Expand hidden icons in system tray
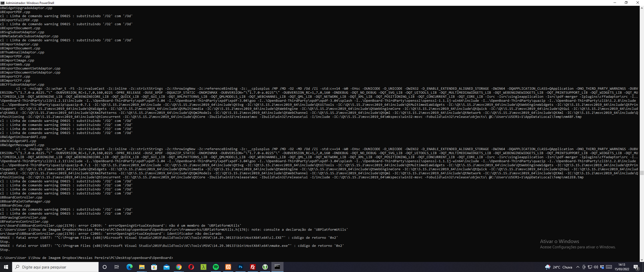This screenshot has width=644, height=272. point(578,267)
